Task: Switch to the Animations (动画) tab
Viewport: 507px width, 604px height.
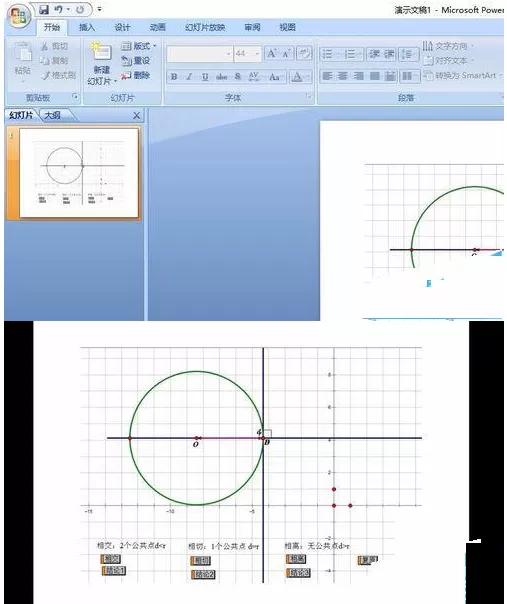Action: click(157, 27)
